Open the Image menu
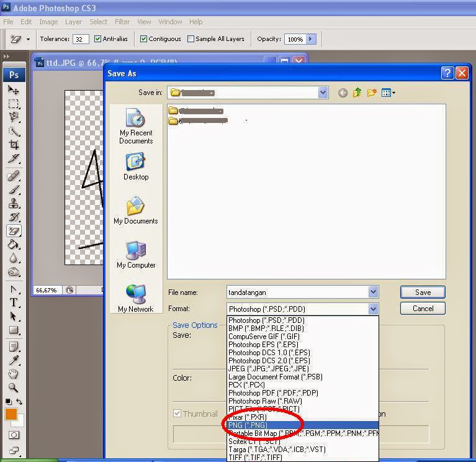This screenshot has height=462, width=476. click(48, 22)
